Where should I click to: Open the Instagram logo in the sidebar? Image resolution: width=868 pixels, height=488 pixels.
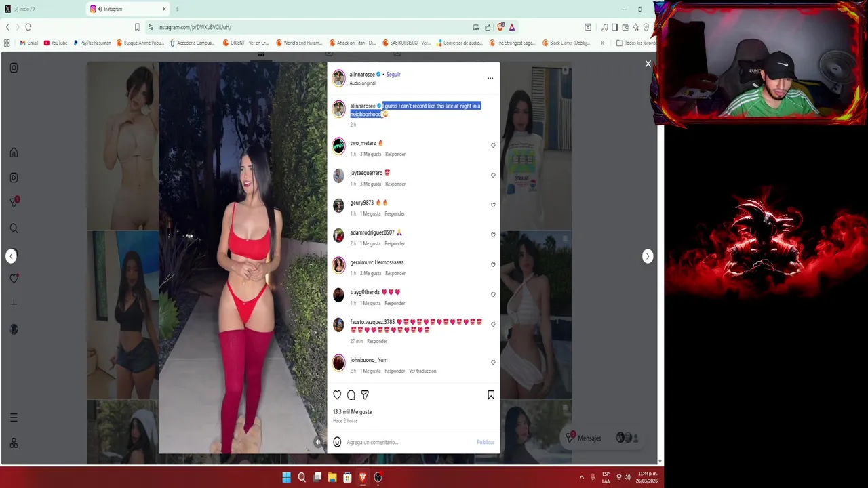[14, 68]
